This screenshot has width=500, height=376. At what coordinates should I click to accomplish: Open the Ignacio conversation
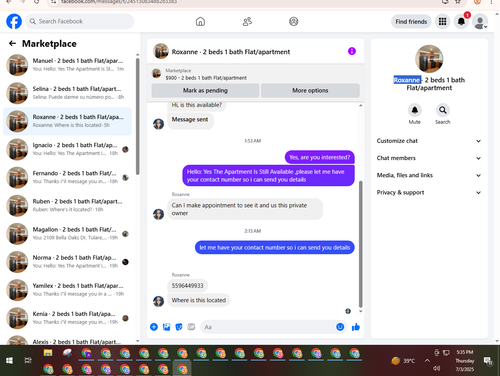[67, 149]
